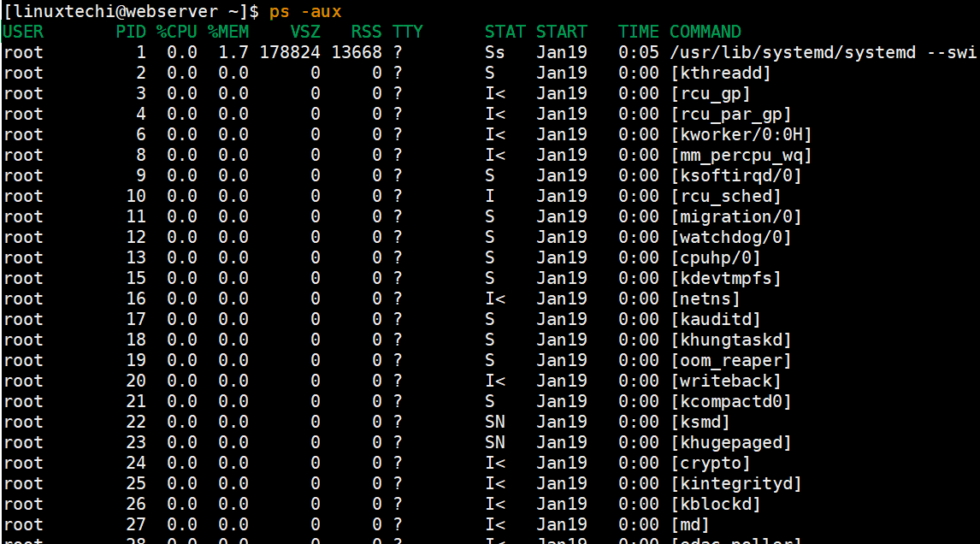Click the [kworker/0:0H] process name

(x=741, y=134)
